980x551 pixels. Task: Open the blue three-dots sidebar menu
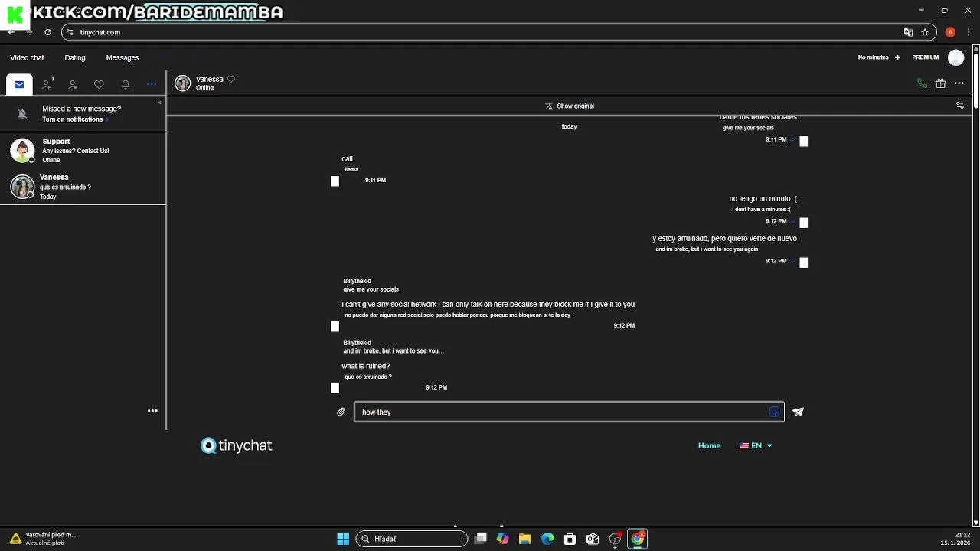[x=152, y=85]
